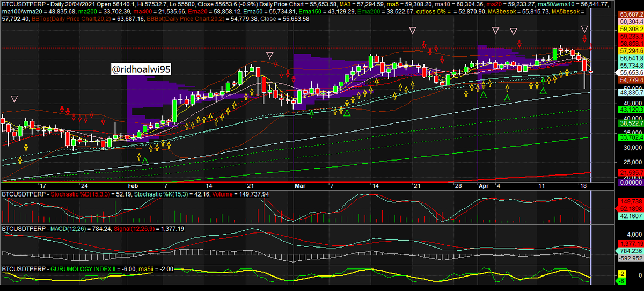The width and height of the screenshot is (644, 291).
Task: Click the 30,000 price scale label
Action: coord(632,148)
